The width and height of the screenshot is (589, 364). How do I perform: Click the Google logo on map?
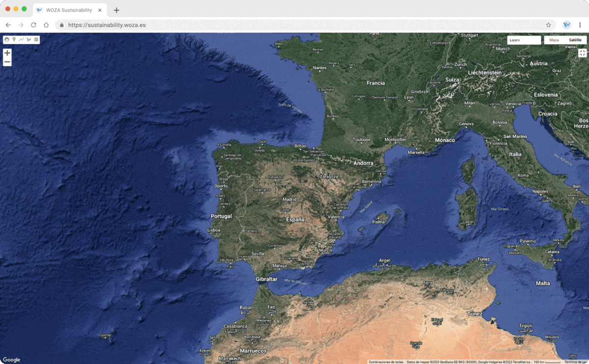[x=12, y=360]
